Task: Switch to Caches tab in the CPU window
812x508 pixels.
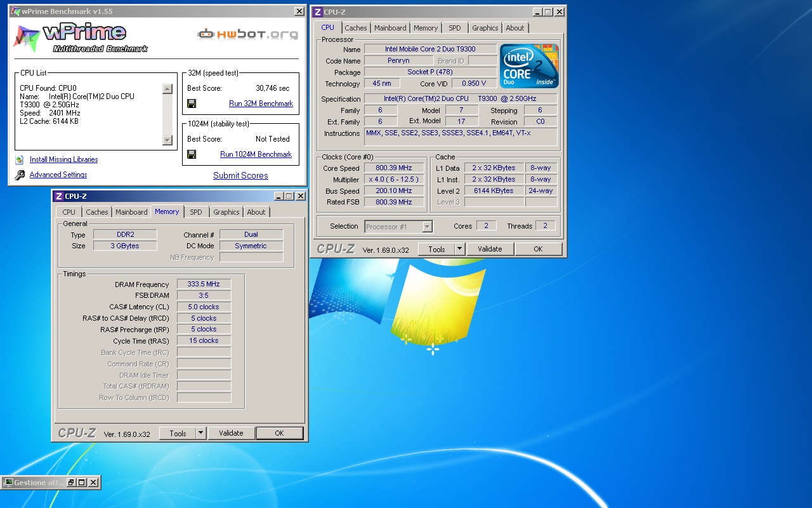Action: pos(356,28)
